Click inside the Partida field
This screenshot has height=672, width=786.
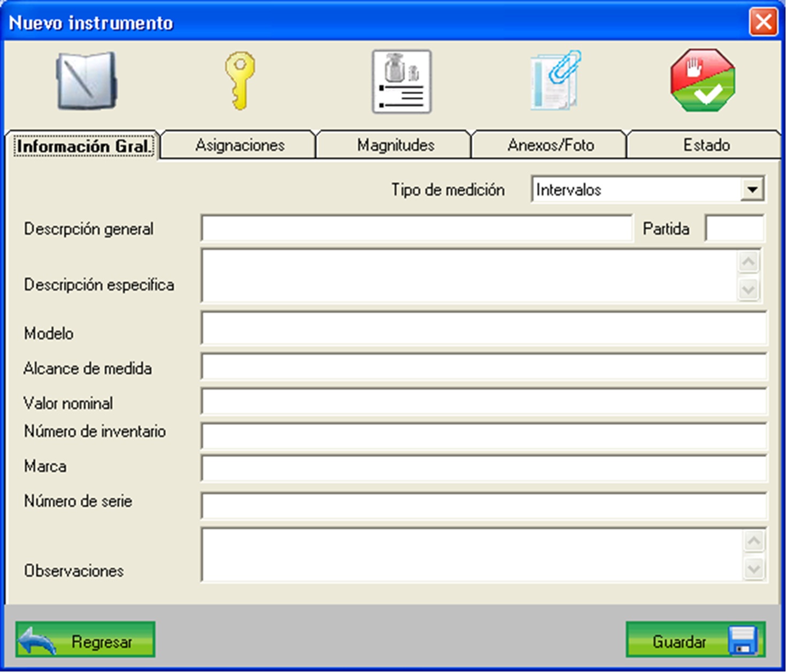[735, 229]
